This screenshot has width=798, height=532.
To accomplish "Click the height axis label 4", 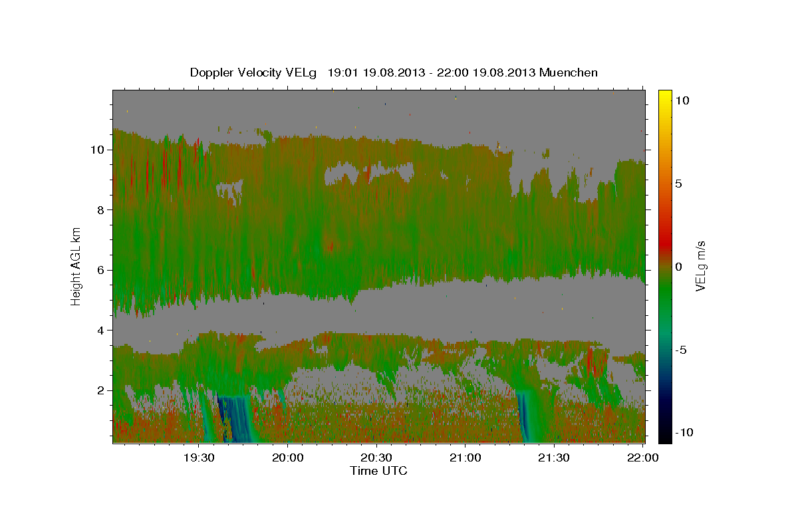I will tap(101, 330).
